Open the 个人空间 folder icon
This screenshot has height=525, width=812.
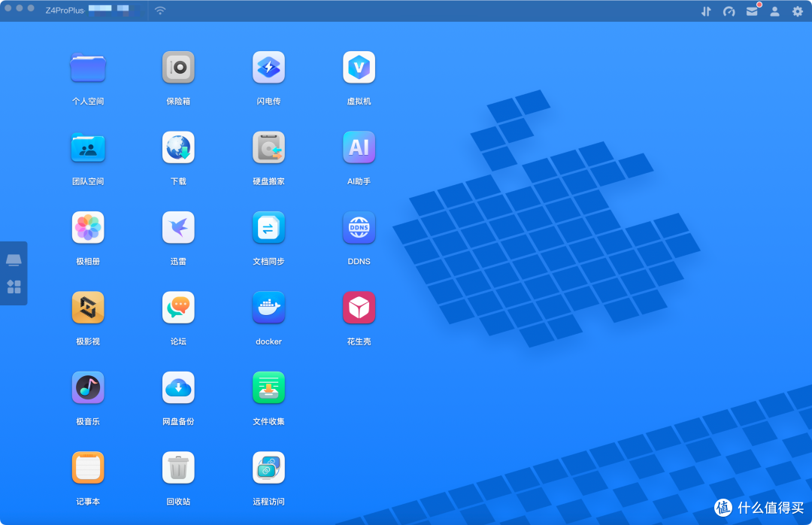tap(88, 68)
